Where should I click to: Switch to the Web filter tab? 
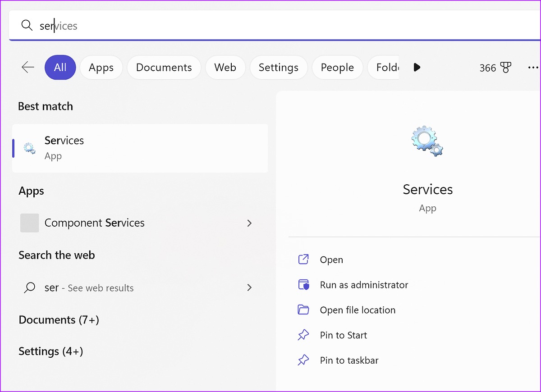point(225,68)
